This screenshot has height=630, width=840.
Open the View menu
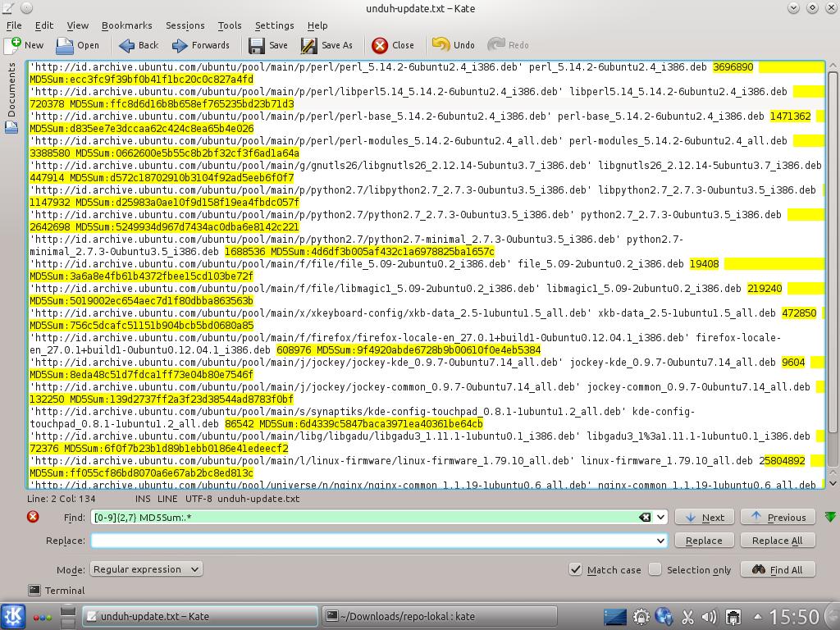[x=78, y=25]
